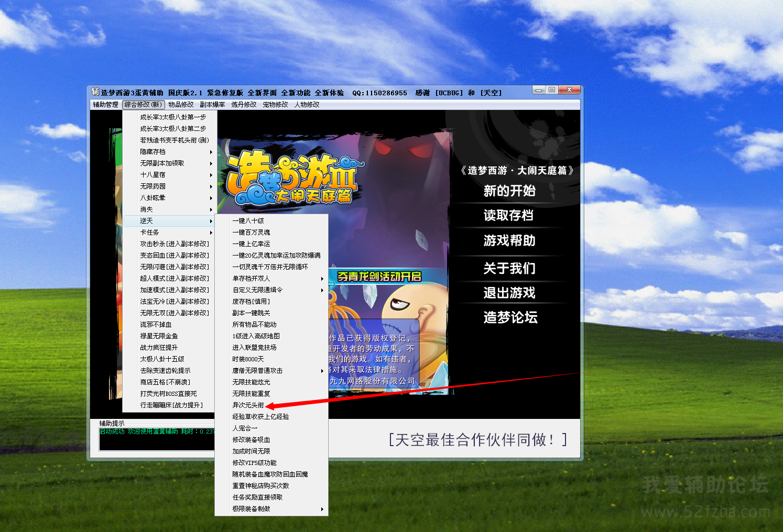Select 成长率3太极八卦第一步 menu entry
Screen dimensions: 783x532
point(169,117)
